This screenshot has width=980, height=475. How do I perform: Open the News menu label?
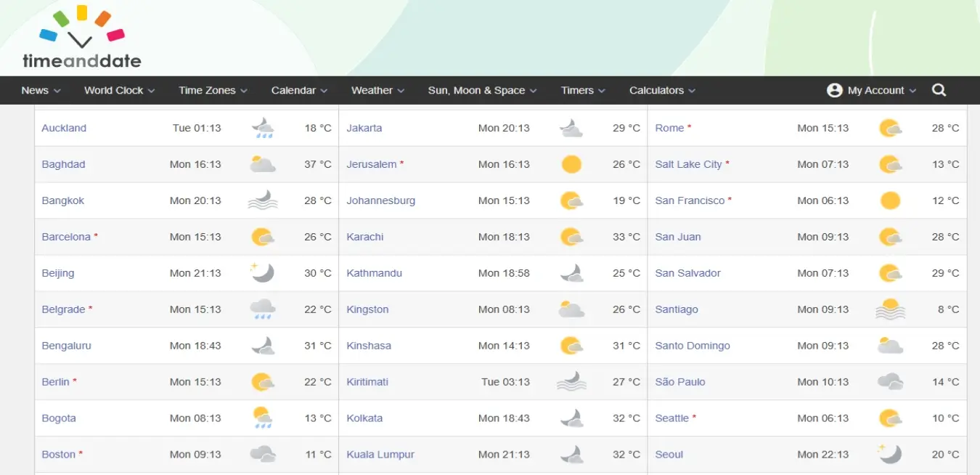click(35, 90)
